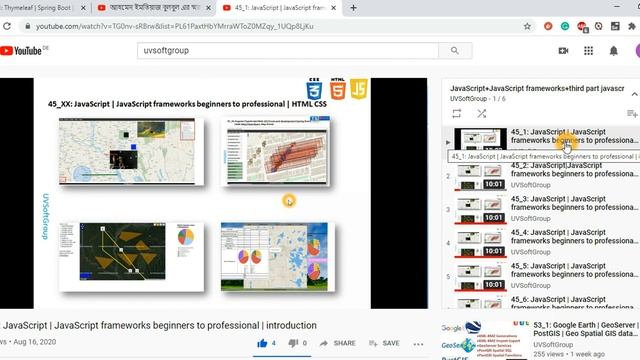This screenshot has height=360, width=640.
Task: Click the SHARE button
Action: [338, 343]
